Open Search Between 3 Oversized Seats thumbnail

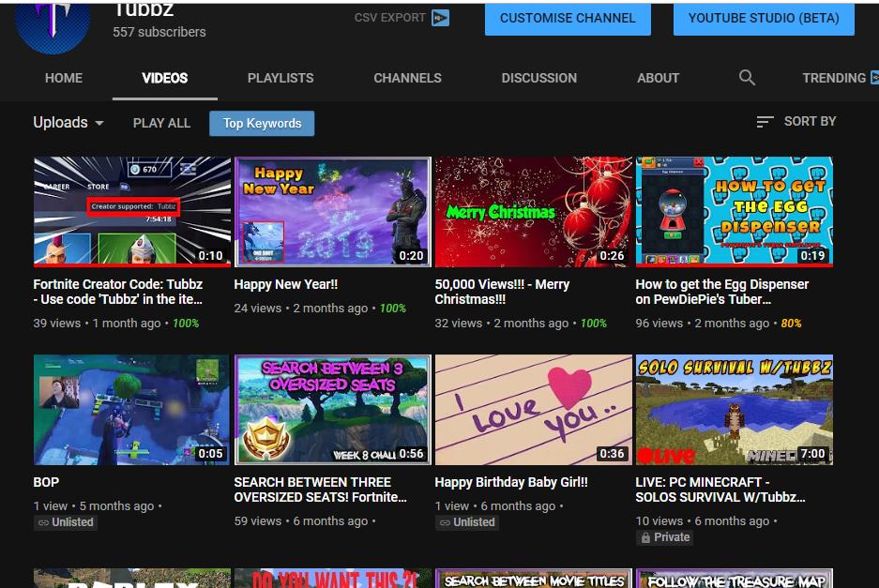[x=332, y=409]
